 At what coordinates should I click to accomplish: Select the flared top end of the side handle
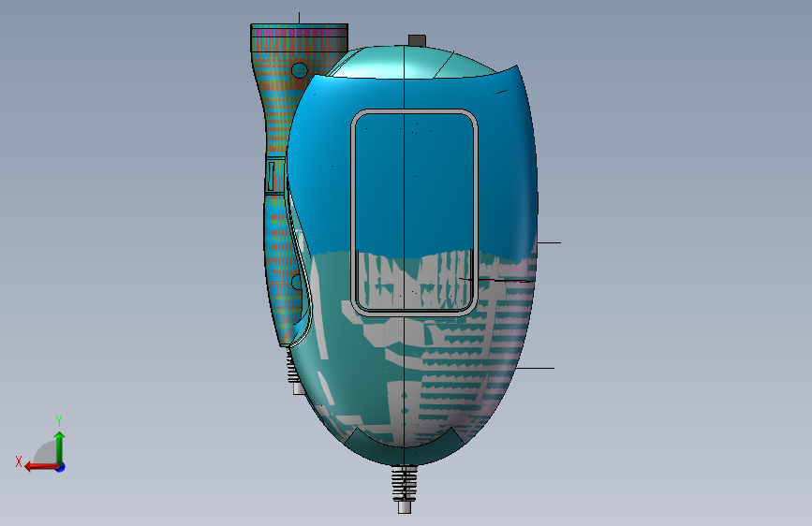pyautogui.click(x=300, y=37)
